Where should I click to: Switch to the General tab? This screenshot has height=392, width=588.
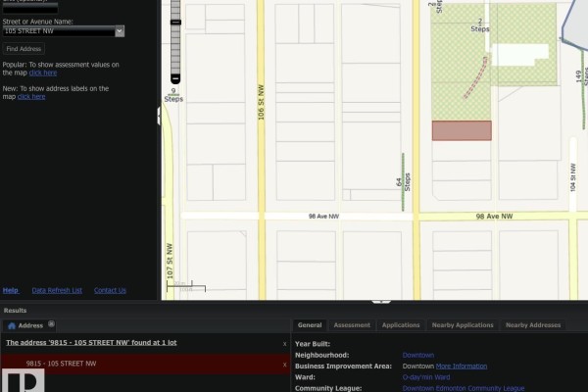pos(310,325)
